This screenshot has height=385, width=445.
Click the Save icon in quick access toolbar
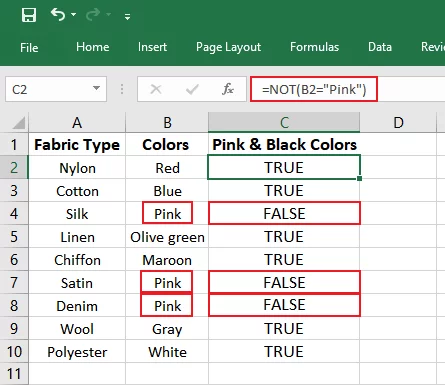[x=29, y=15]
